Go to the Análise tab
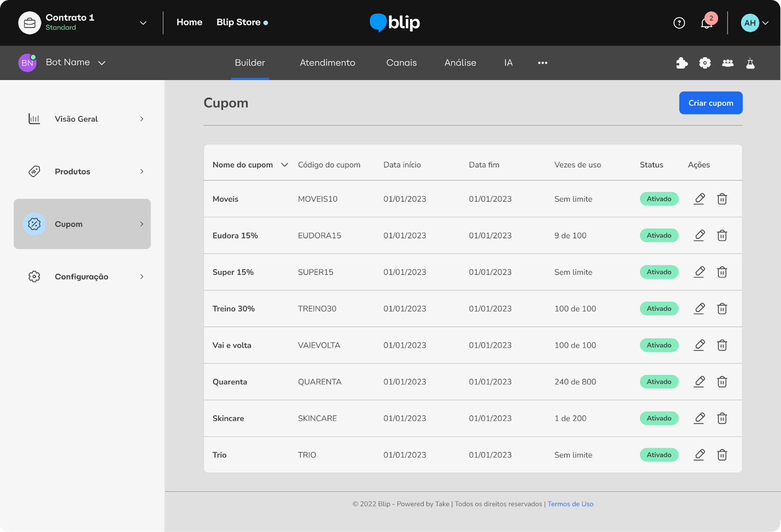Viewport: 781px width, 532px height. click(460, 63)
